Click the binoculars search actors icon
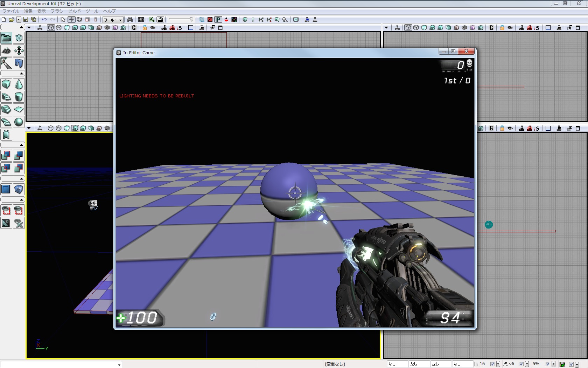Image resolution: width=588 pixels, height=368 pixels. pyautogui.click(x=130, y=20)
